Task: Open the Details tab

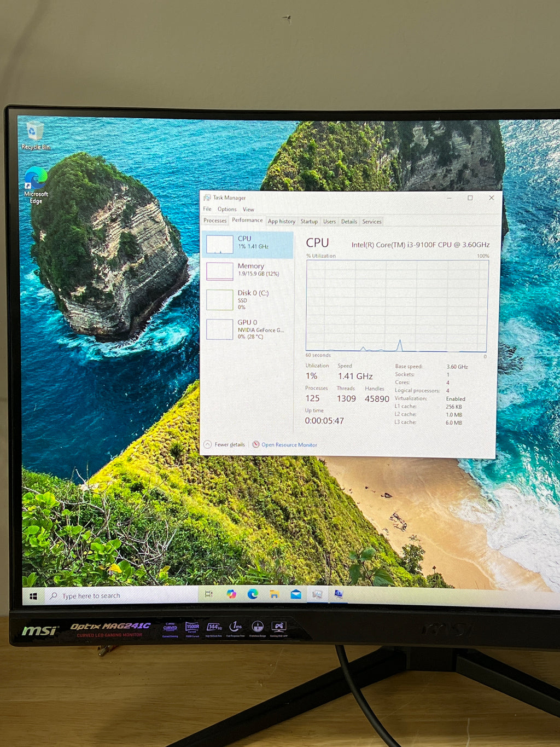Action: click(349, 221)
